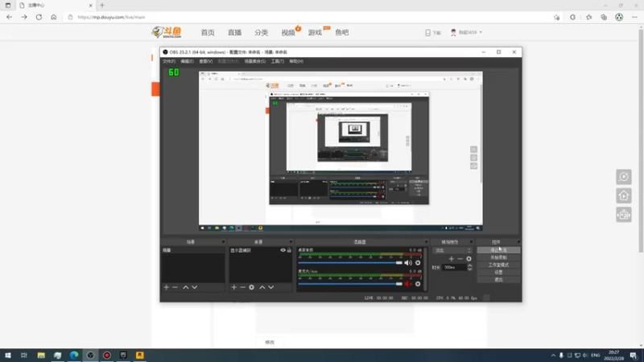Image resolution: width=644 pixels, height=362 pixels.
Task: Click start recording button in Controls
Action: point(498,257)
